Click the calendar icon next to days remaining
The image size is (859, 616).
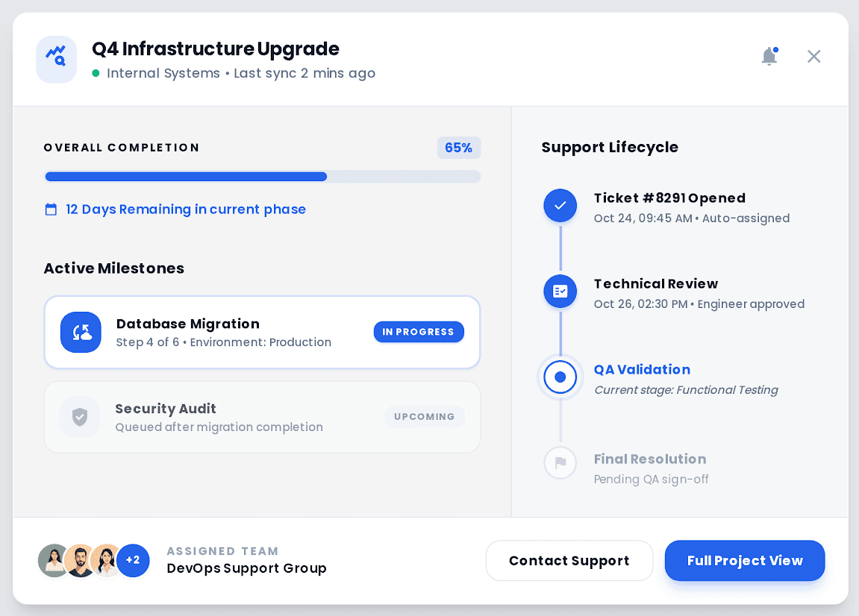(51, 209)
